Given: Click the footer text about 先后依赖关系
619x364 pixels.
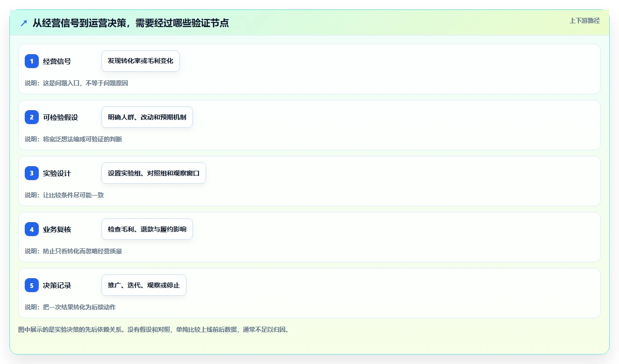Looking at the screenshot, I should click(154, 330).
